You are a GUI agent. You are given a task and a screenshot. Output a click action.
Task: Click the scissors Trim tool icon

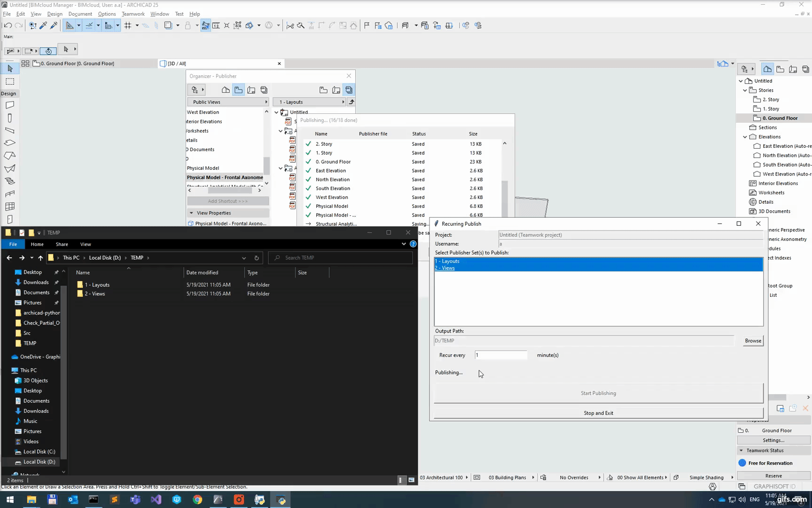pyautogui.click(x=290, y=25)
